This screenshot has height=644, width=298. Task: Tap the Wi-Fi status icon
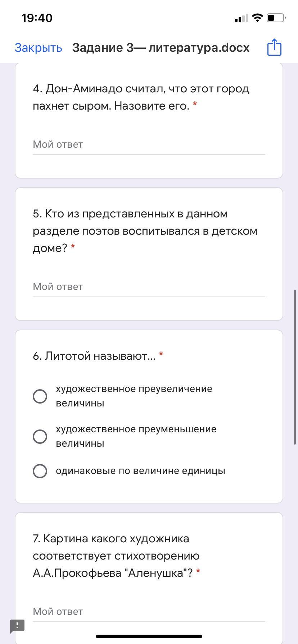click(x=257, y=18)
